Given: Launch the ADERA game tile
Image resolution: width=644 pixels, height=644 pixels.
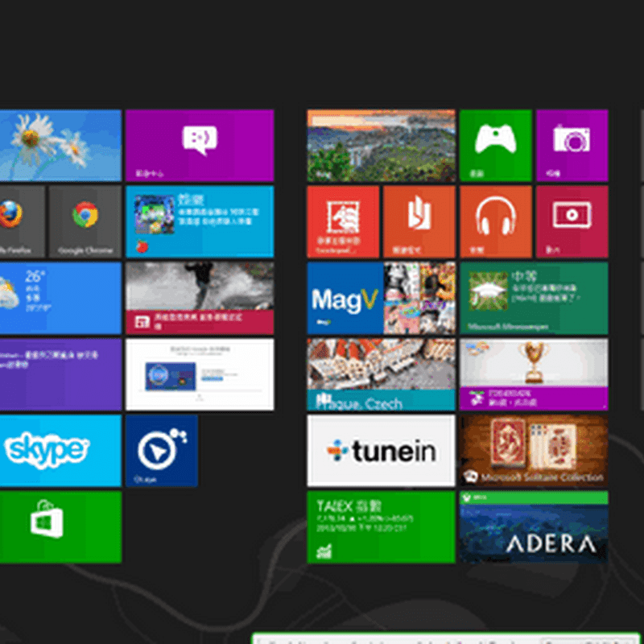Looking at the screenshot, I should pos(534,527).
